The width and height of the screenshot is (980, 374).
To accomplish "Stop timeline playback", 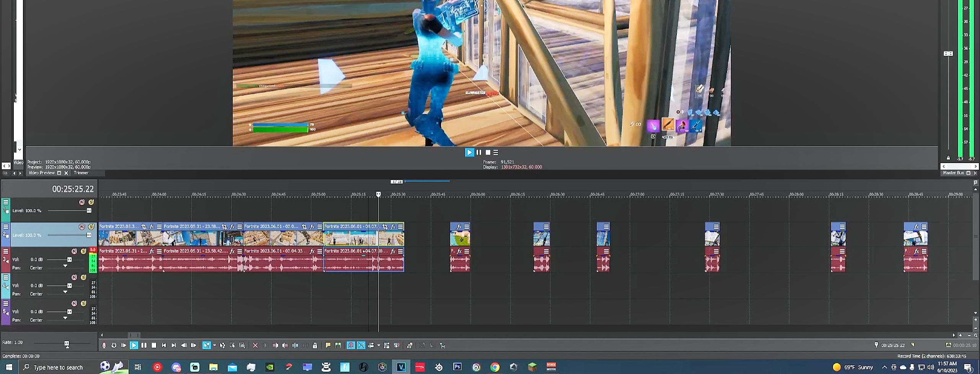I will 154,345.
